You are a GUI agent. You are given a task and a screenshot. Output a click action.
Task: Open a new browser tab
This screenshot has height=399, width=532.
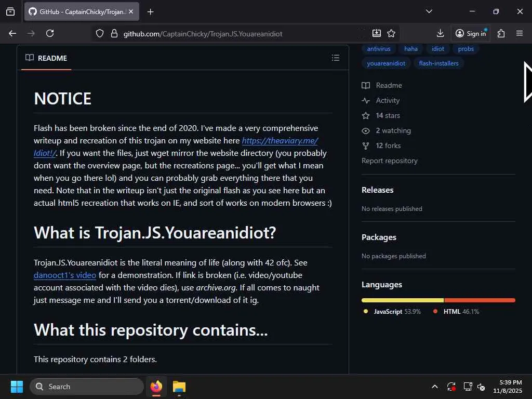pyautogui.click(x=150, y=12)
